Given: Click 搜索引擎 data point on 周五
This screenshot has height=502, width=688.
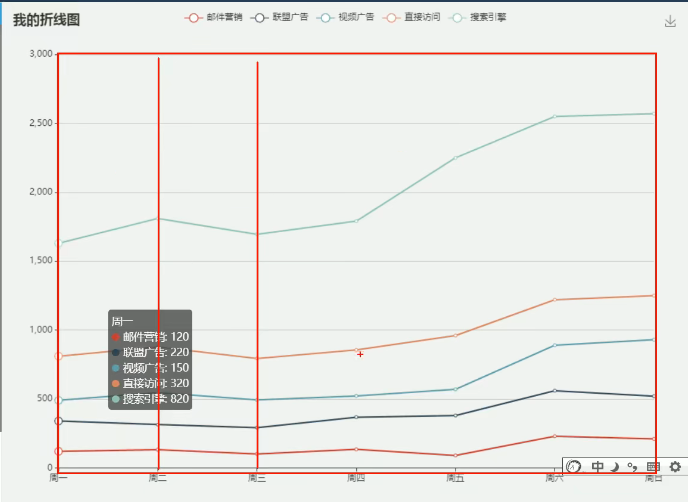Looking at the screenshot, I should click(x=455, y=158).
